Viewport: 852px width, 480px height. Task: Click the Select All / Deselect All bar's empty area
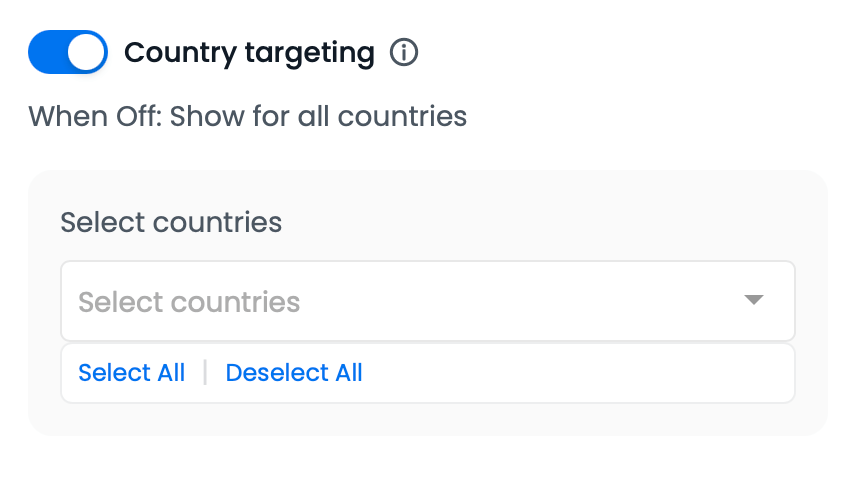tap(580, 373)
